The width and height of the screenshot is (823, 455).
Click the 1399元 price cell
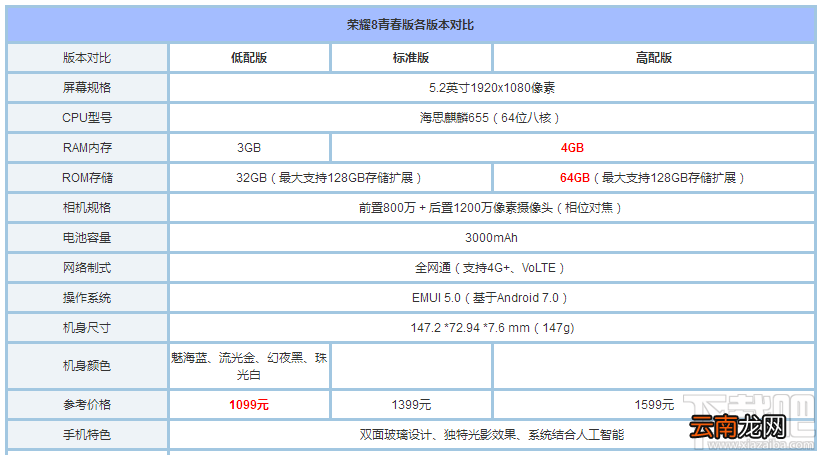[410, 405]
